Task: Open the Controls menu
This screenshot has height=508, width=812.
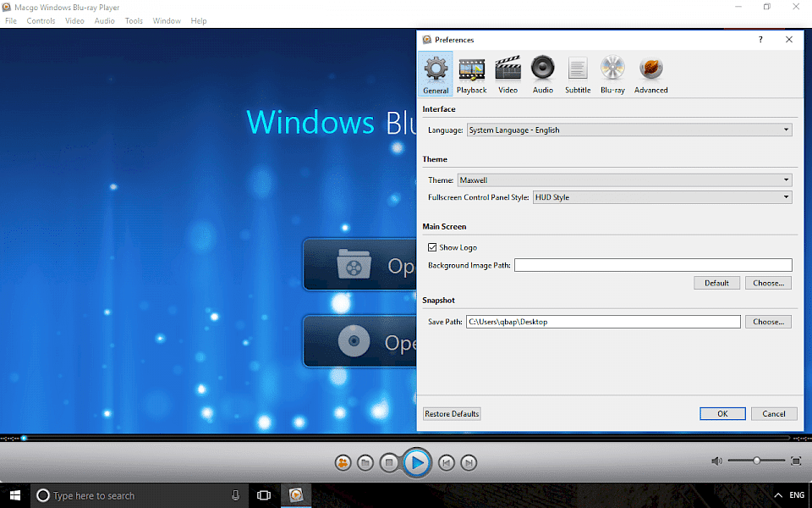Action: [41, 20]
